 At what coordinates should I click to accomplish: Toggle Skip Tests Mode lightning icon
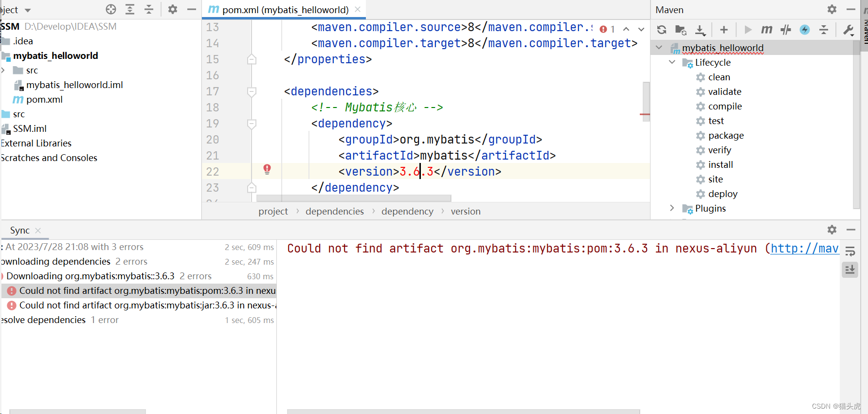(805, 30)
